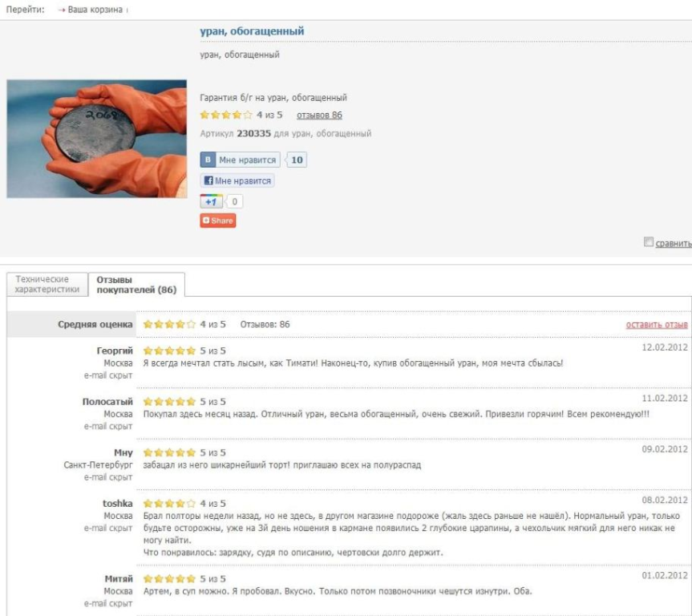Screen dimensions: 692x616
Task: Click the uranium disc product photo
Action: (x=96, y=138)
